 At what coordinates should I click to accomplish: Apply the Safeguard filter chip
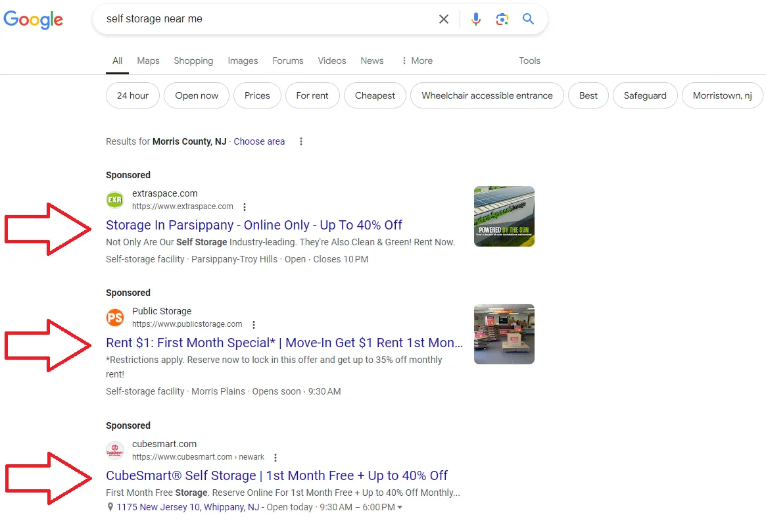pyautogui.click(x=645, y=96)
